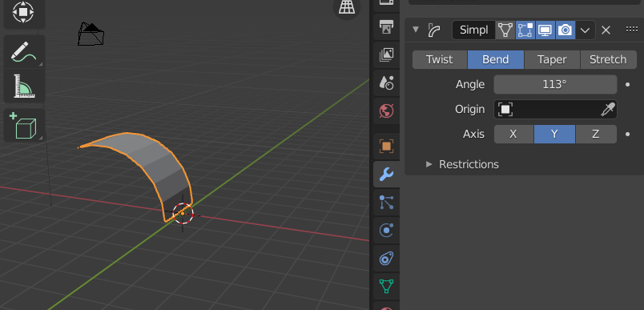644x310 pixels.
Task: Open the Modifiers wrench tab
Action: click(x=387, y=175)
